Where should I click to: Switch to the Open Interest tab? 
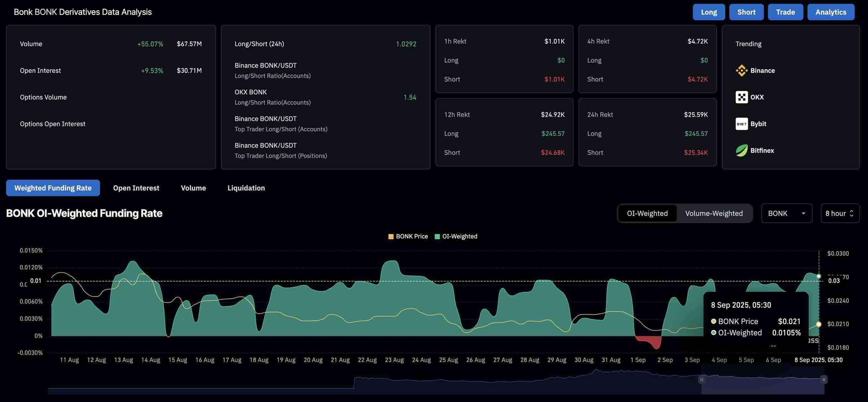coord(136,188)
